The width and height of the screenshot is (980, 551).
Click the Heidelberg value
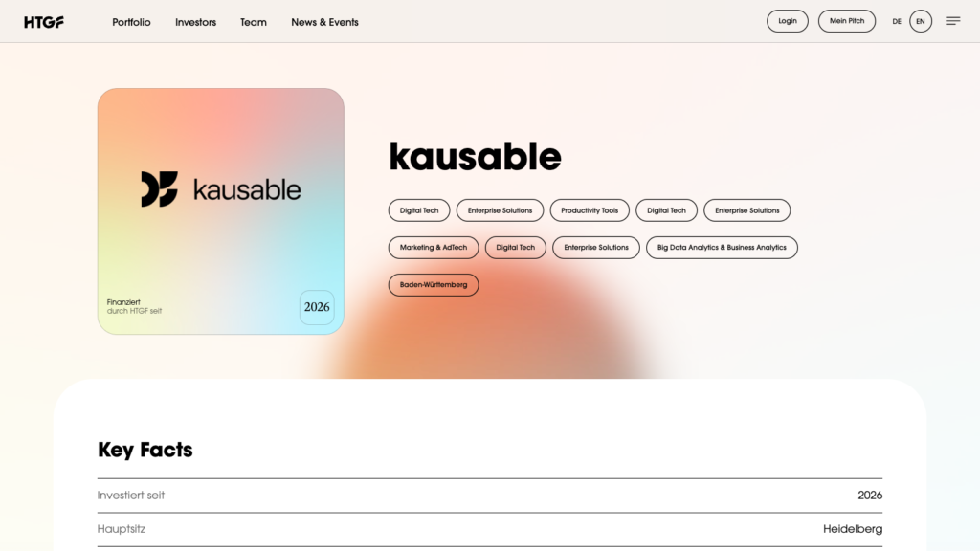tap(853, 529)
